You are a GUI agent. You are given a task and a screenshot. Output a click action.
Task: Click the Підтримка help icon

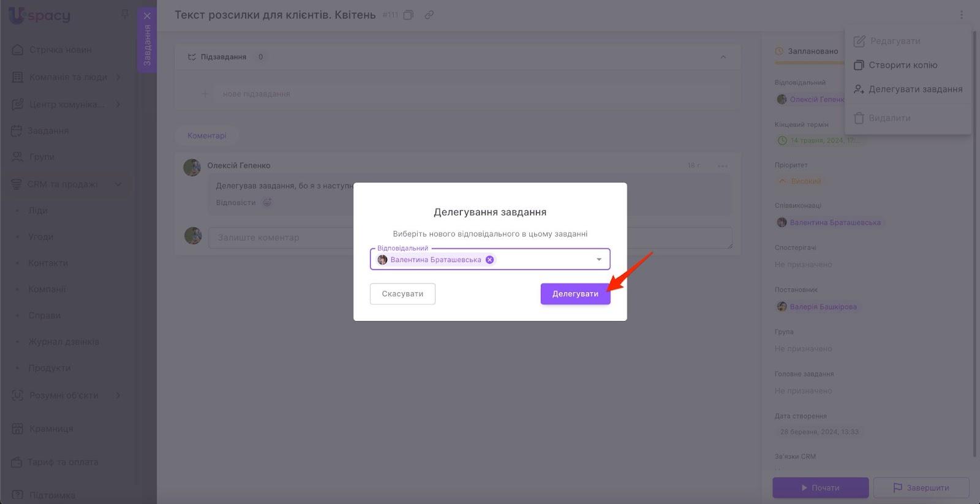[18, 495]
